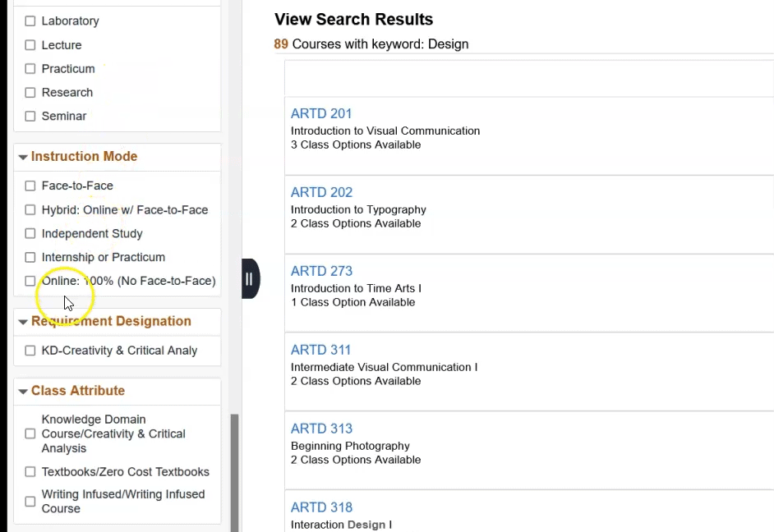Screen dimensions: 774x532
Task: Enable the Lecture filter checkbox
Action: point(30,45)
